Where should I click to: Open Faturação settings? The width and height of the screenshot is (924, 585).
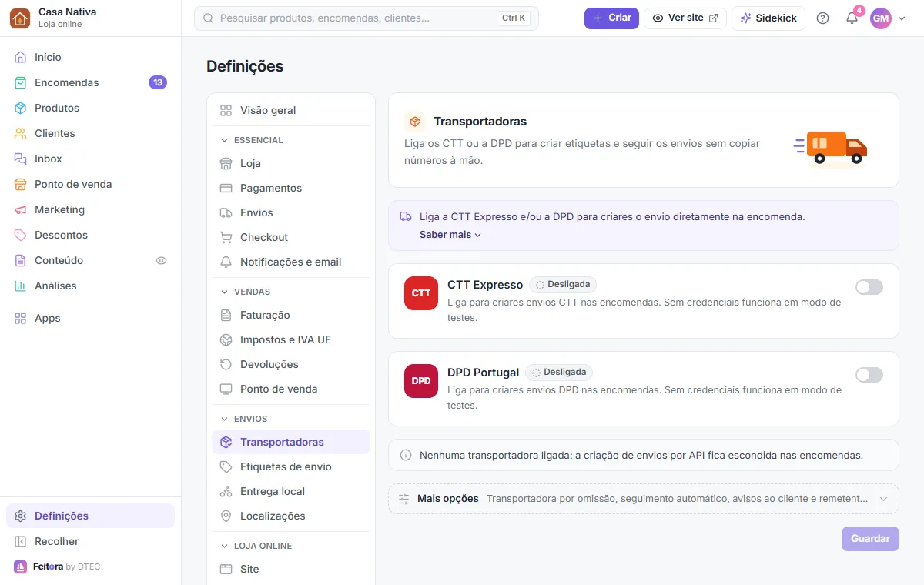[x=291, y=315]
